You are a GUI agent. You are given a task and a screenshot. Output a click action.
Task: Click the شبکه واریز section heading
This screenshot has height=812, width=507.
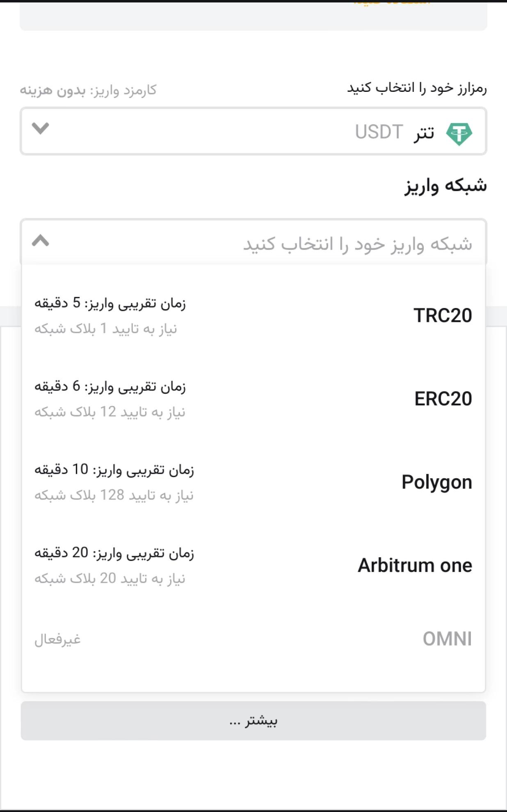(445, 186)
